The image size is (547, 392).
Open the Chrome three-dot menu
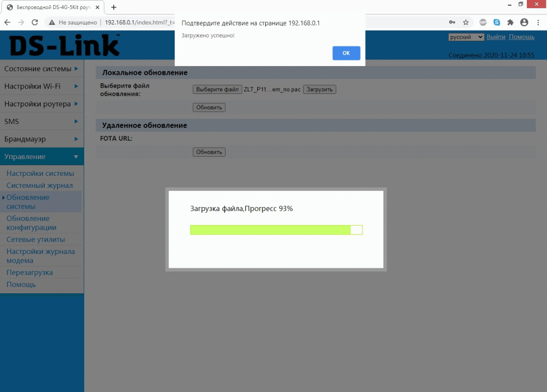tap(538, 23)
